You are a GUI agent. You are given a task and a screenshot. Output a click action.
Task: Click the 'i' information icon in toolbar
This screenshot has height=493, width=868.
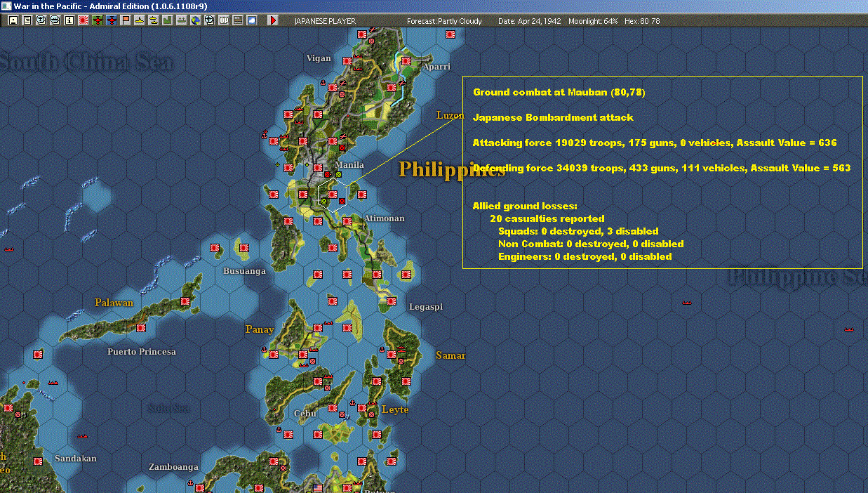[x=69, y=20]
